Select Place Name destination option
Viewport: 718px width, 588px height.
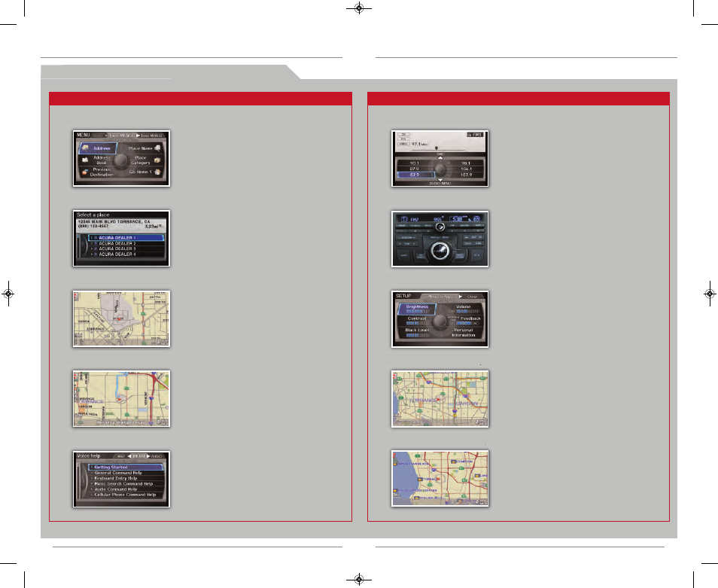141,148
